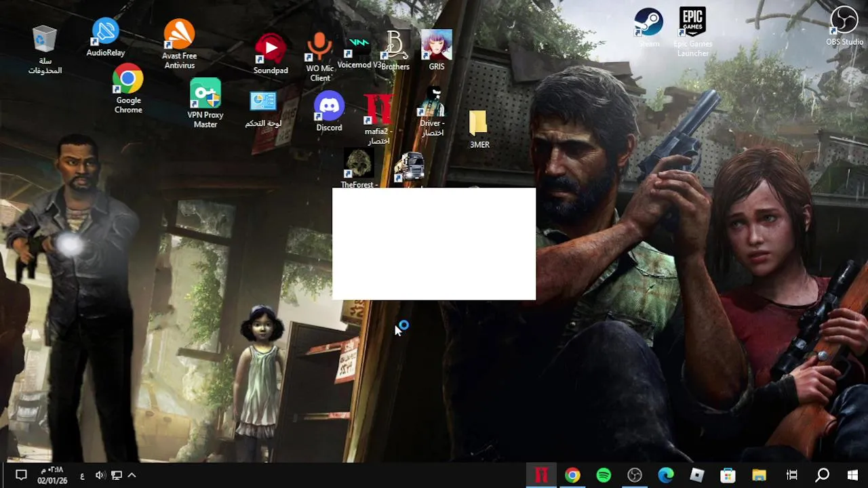868x488 pixels.
Task: Open the taskbar clock and calendar
Action: pyautogui.click(x=52, y=475)
